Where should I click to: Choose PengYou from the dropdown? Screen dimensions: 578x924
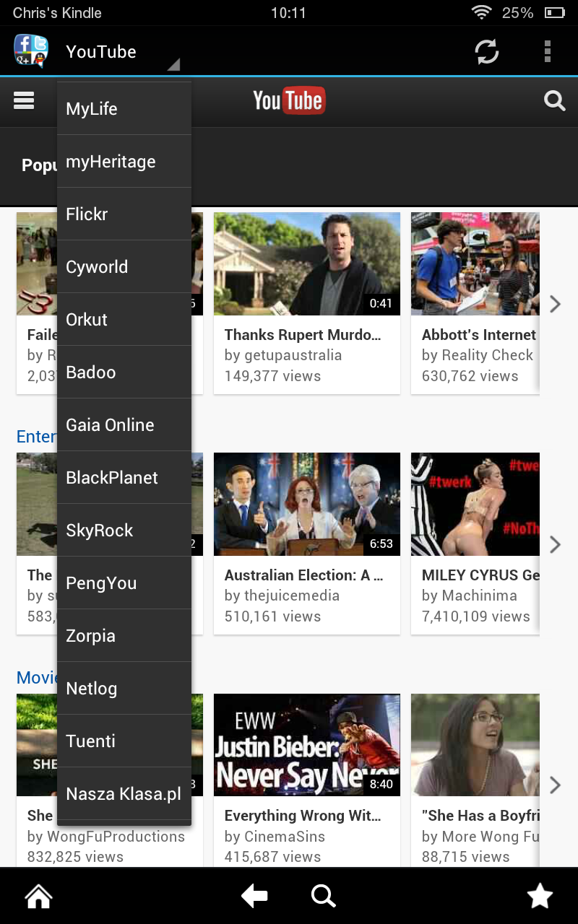[124, 583]
